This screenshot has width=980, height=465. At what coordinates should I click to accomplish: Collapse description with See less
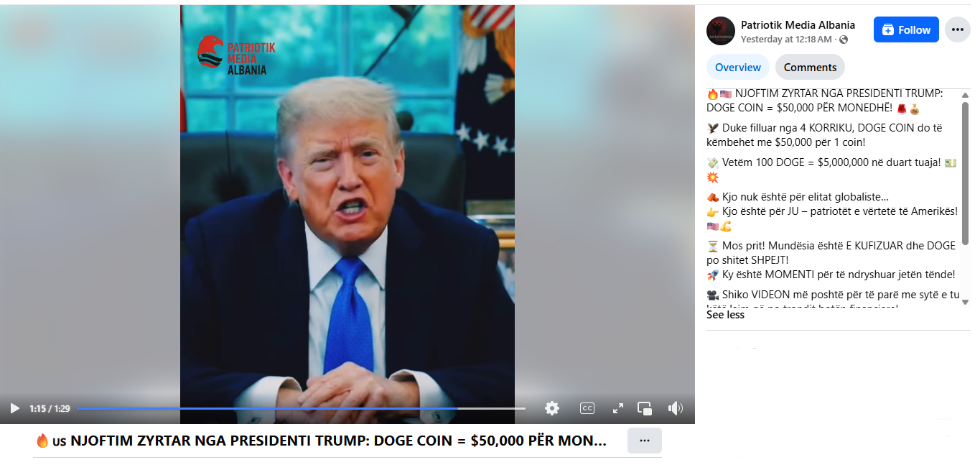pyautogui.click(x=725, y=315)
